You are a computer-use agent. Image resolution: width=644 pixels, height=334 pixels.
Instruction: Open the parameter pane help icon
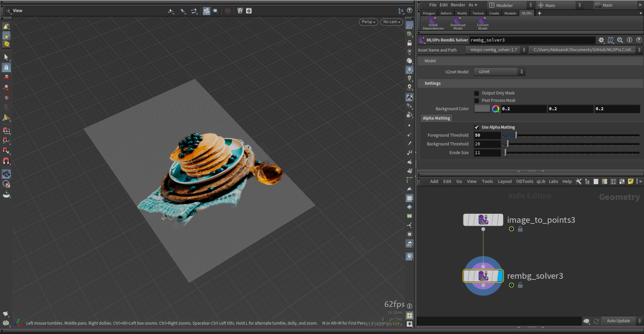pyautogui.click(x=639, y=40)
